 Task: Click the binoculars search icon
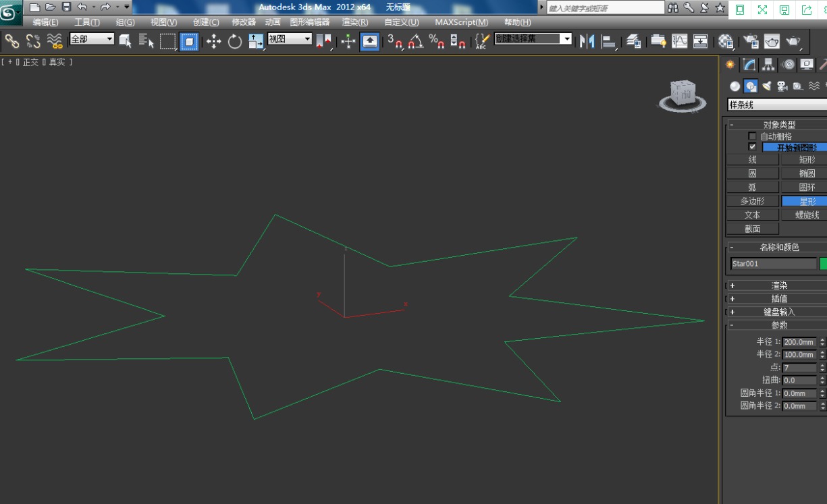click(x=673, y=7)
